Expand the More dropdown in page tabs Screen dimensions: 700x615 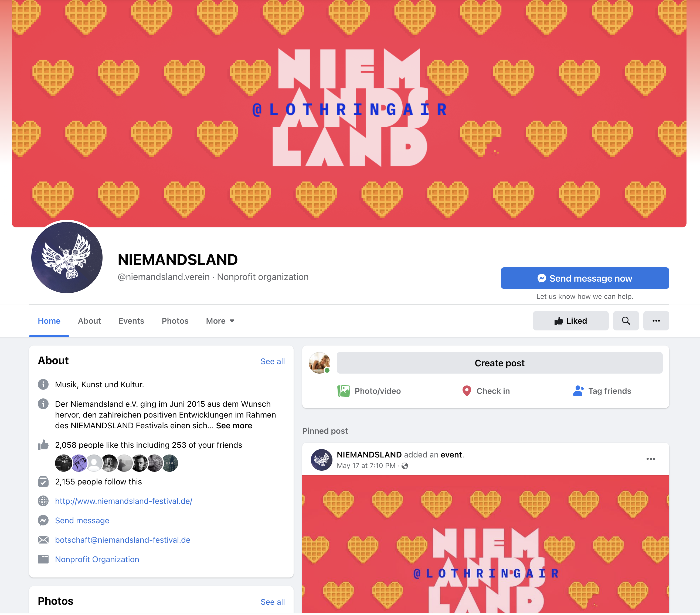click(220, 321)
